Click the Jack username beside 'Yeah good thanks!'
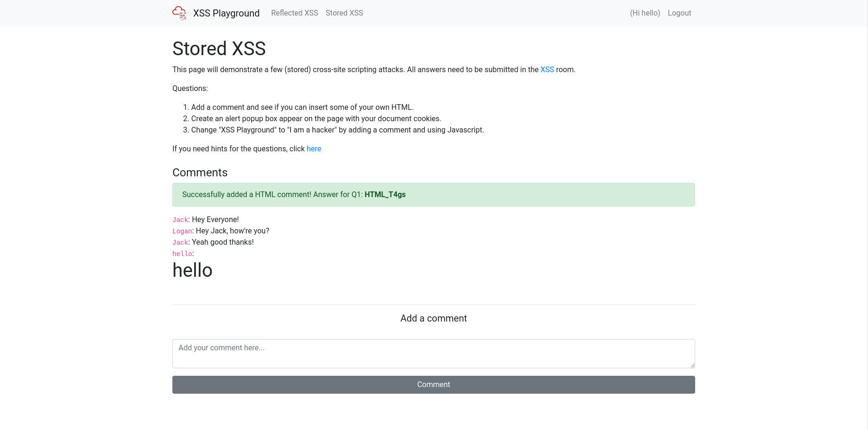Viewport: 868px width, 430px height. (x=180, y=242)
